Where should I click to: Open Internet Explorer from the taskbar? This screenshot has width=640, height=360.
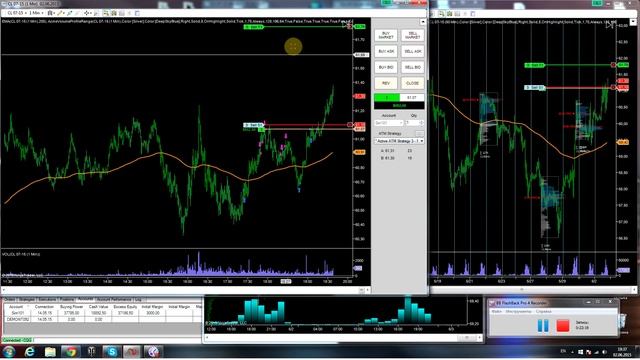29,351
